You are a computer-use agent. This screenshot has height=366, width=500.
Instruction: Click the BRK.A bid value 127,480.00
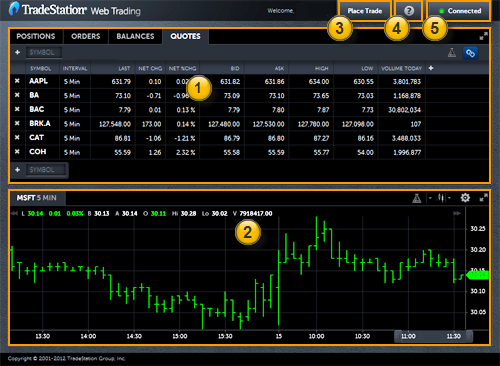point(224,124)
